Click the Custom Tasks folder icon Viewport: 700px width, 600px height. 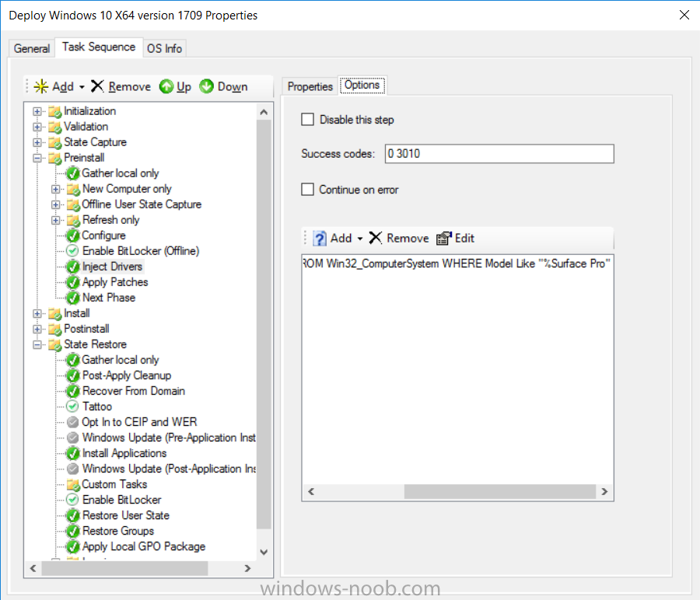click(73, 484)
